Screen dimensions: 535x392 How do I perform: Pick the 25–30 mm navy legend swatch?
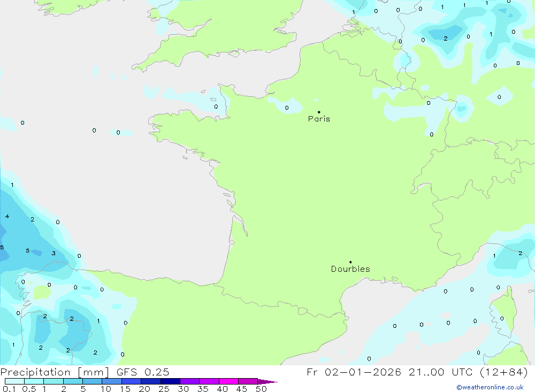[170, 381]
